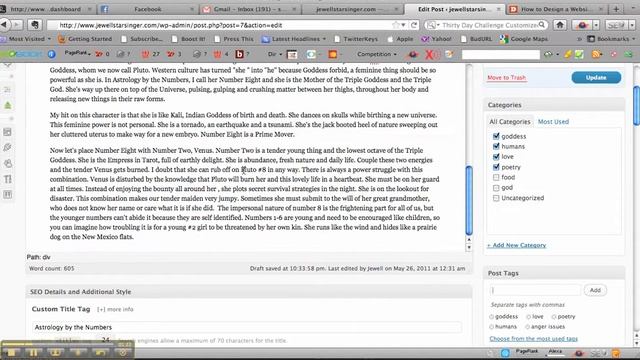This screenshot has height=360, width=640.
Task: Reload the page with the refresh icon
Action: coord(414,25)
